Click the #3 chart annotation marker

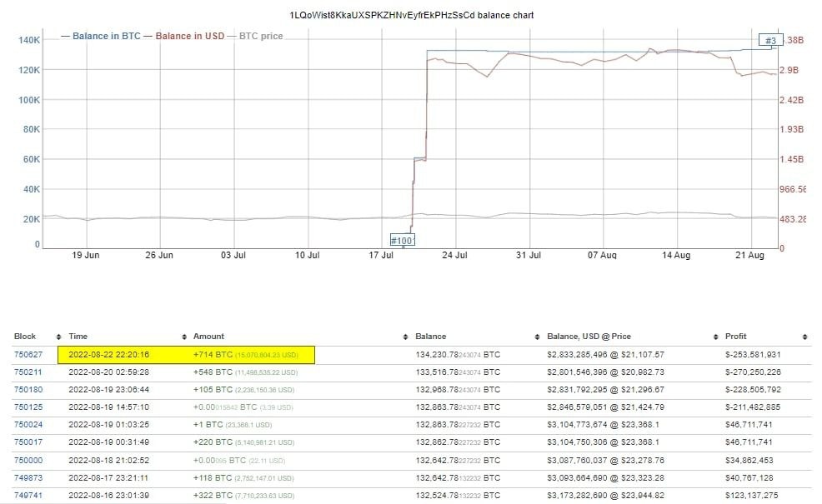point(770,40)
